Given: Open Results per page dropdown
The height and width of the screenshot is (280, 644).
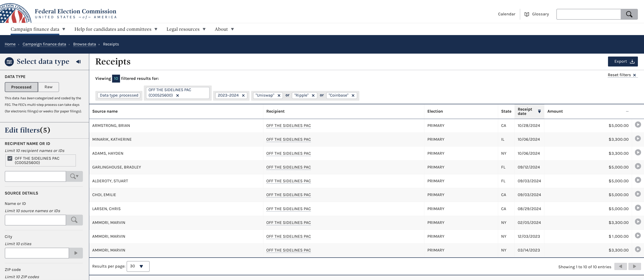Looking at the screenshot, I should click(138, 266).
